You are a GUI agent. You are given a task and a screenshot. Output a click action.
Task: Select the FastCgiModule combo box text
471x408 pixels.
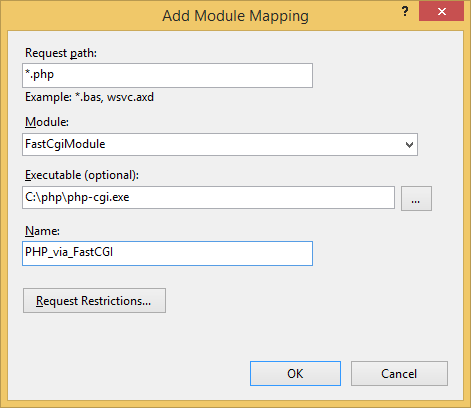click(x=65, y=144)
